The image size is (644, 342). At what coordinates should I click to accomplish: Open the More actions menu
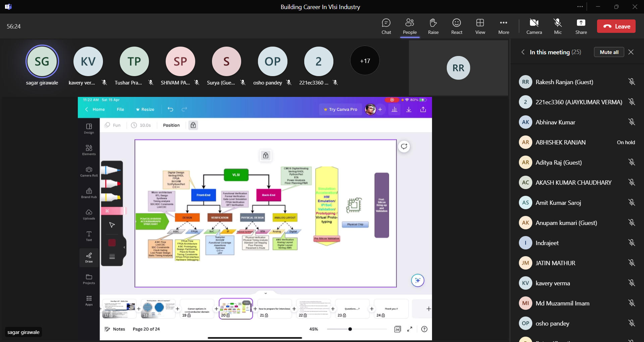point(503,26)
